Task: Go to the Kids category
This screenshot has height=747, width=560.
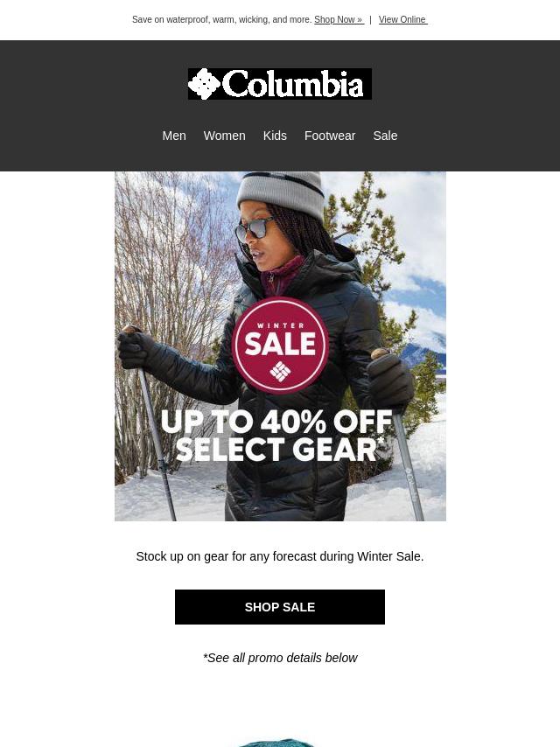Action: point(275,136)
